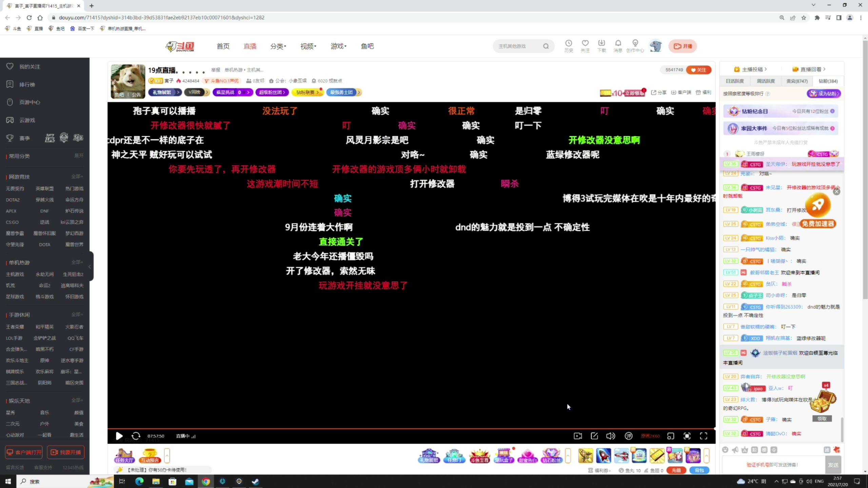This screenshot has height=488, width=868.
Task: Click 举报 report link
Action: pyautogui.click(x=216, y=70)
